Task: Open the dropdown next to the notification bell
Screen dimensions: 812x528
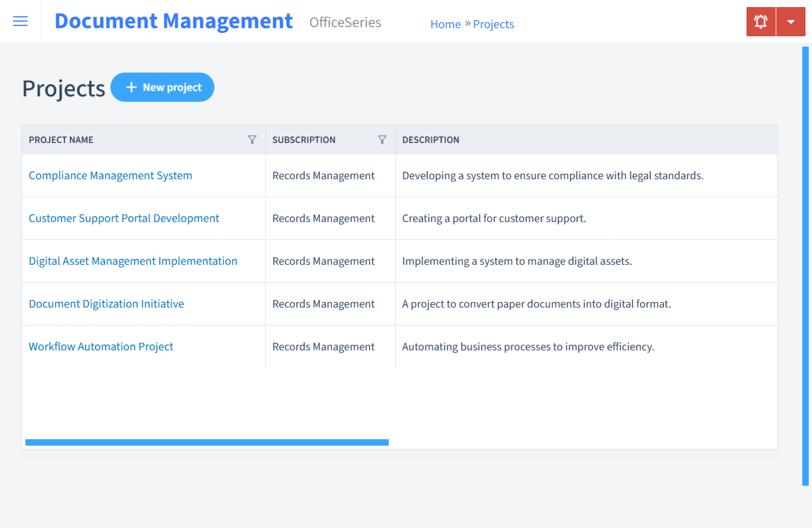Action: tap(790, 21)
